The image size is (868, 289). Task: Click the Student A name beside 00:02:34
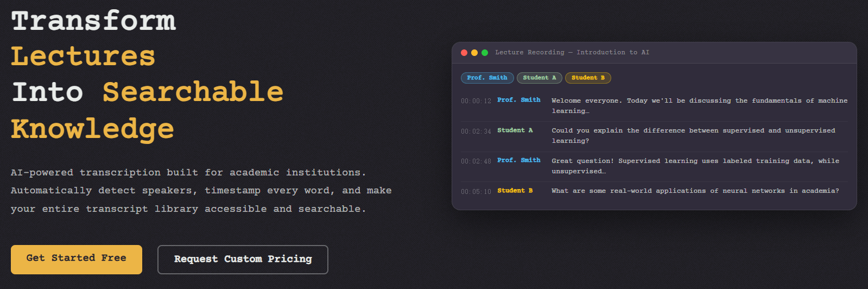515,130
